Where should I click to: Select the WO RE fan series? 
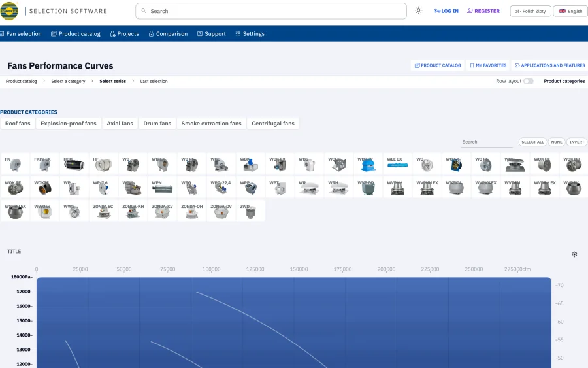[485, 163]
